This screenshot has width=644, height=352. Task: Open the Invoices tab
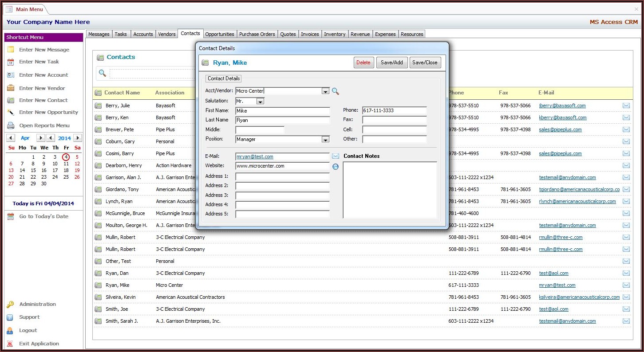coord(310,34)
